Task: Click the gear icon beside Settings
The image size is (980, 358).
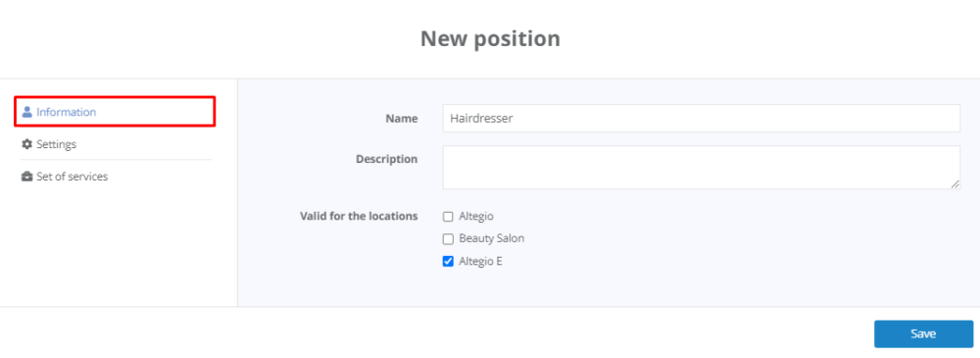Action: [26, 144]
